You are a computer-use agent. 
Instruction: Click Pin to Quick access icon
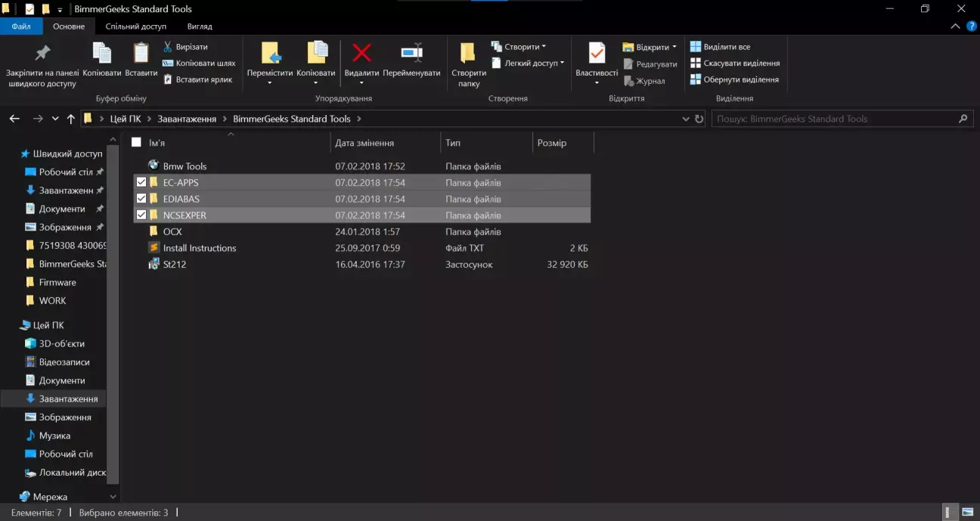[42, 54]
